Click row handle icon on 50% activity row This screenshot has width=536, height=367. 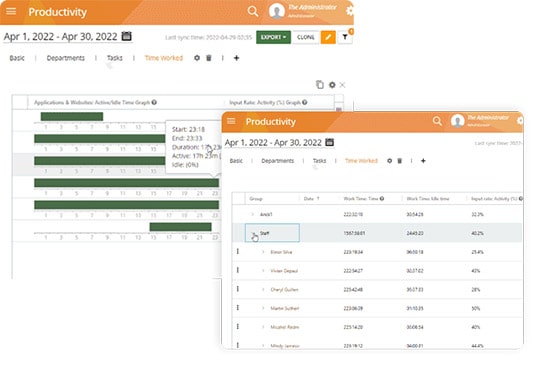pos(238,308)
